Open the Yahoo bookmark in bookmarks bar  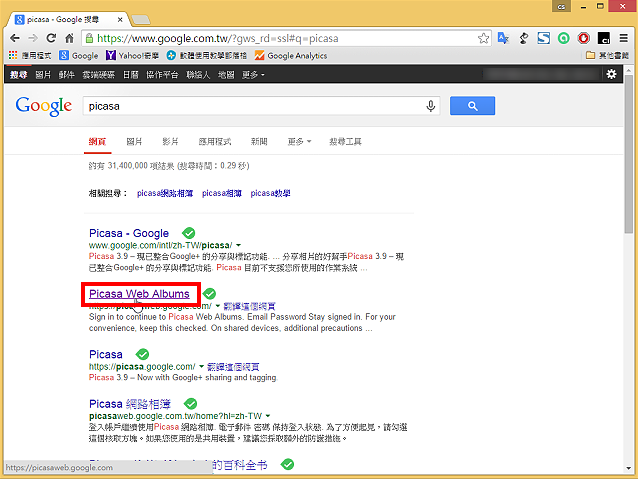(x=132, y=55)
